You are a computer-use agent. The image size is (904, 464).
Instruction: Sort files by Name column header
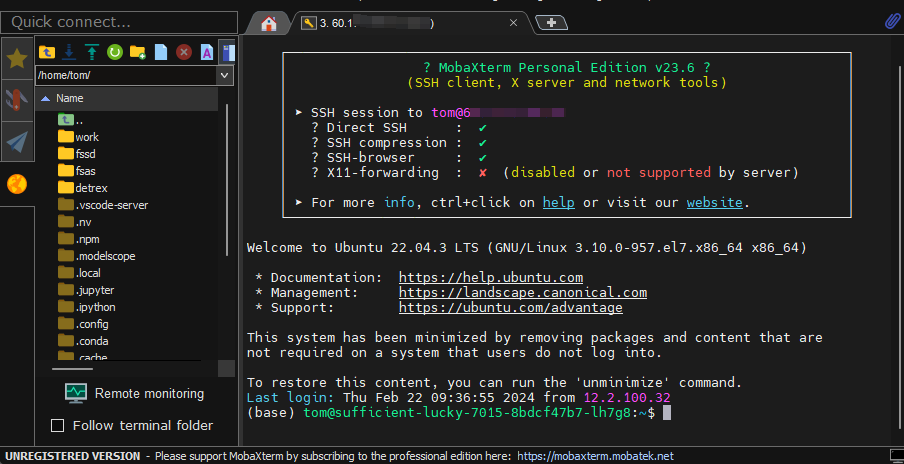(x=126, y=99)
